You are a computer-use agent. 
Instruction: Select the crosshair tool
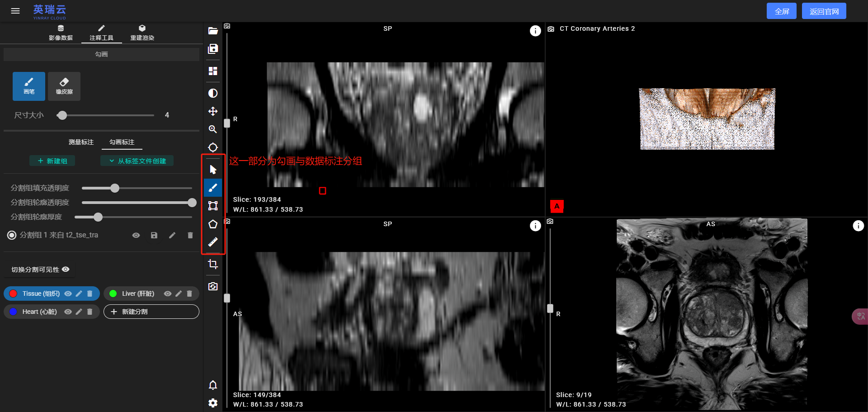[213, 147]
